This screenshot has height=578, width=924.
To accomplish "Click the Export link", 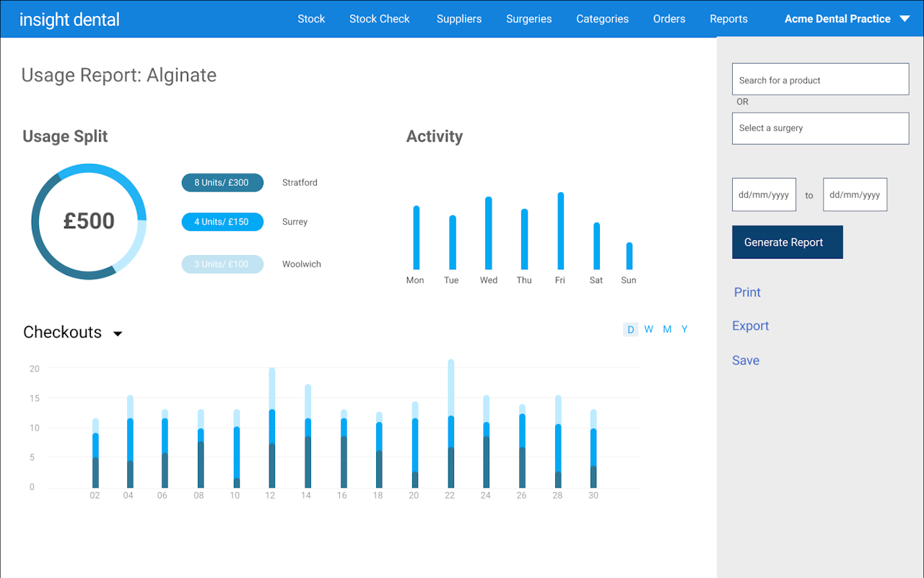I will 750,326.
